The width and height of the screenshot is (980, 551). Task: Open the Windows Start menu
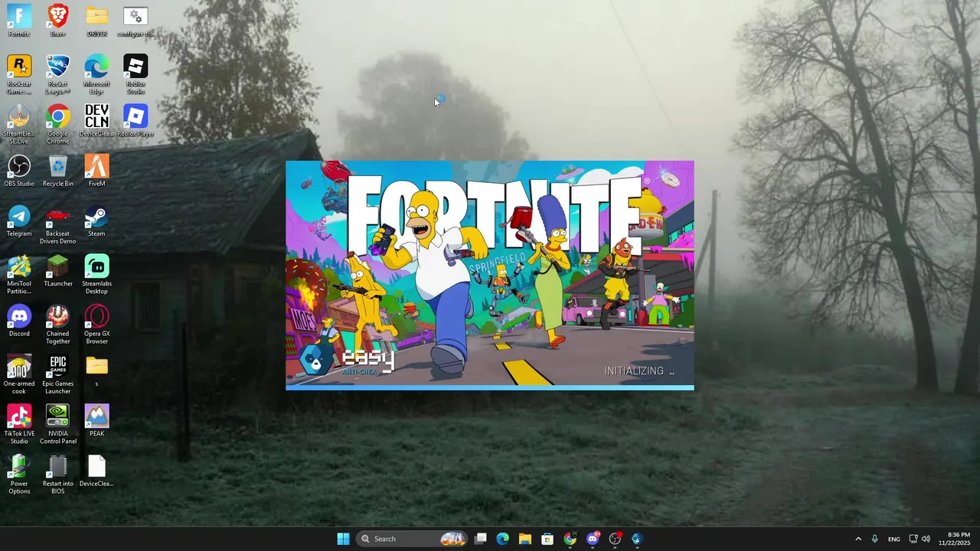(x=343, y=539)
